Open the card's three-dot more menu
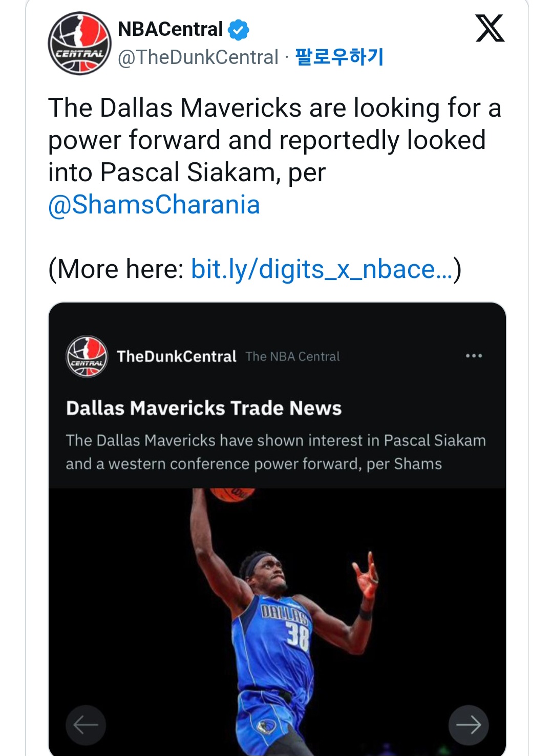Viewport: 553px width, 756px height. click(x=474, y=356)
